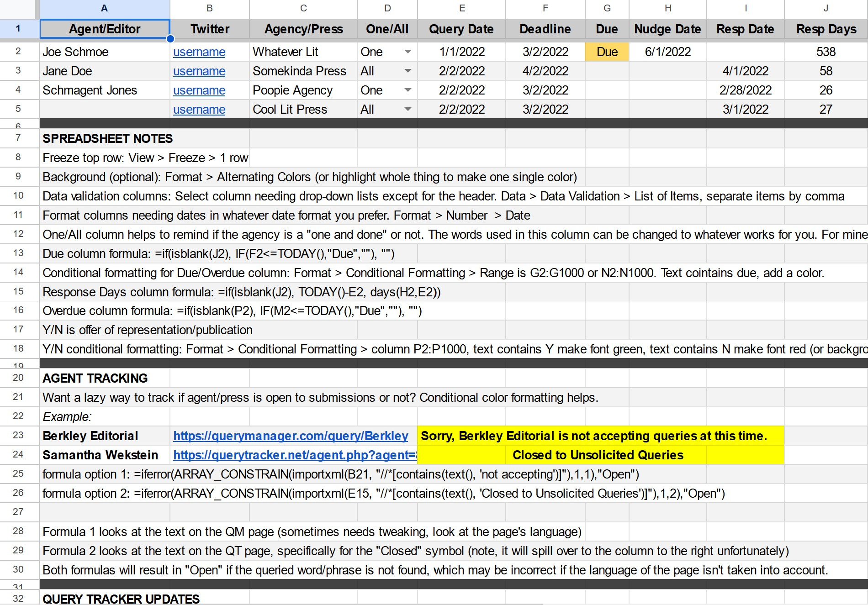The width and height of the screenshot is (868, 605).
Task: Select the yellow Berkley not accepting queries cell
Action: (x=601, y=436)
